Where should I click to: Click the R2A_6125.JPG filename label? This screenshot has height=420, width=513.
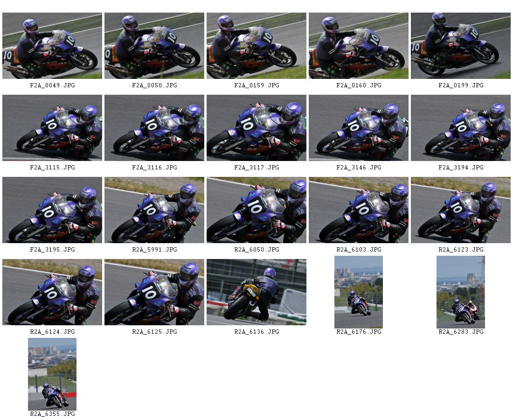point(154,332)
